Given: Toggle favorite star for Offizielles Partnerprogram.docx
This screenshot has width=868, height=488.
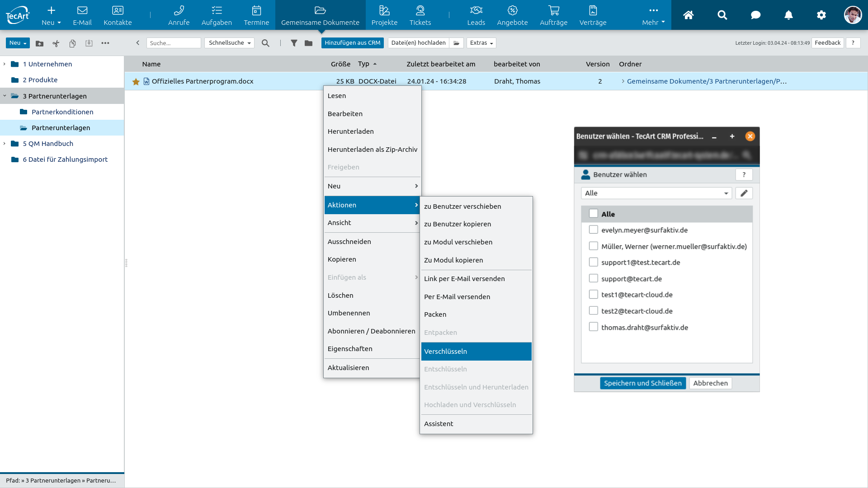Looking at the screenshot, I should coord(136,82).
